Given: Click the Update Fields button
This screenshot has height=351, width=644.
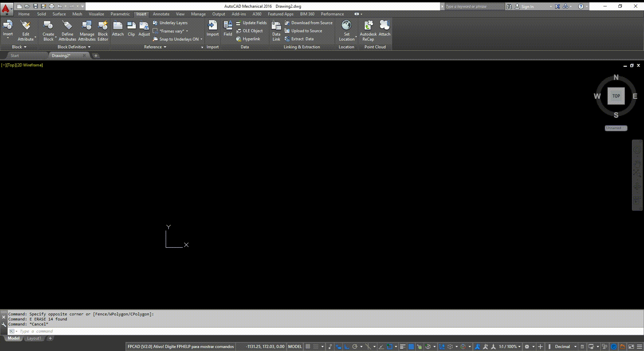Looking at the screenshot, I should (x=254, y=22).
